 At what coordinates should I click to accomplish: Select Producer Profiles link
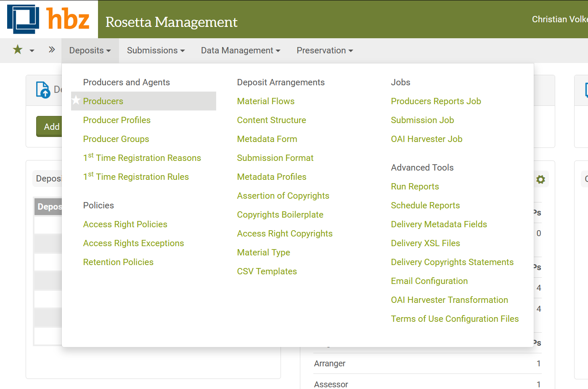click(x=117, y=120)
